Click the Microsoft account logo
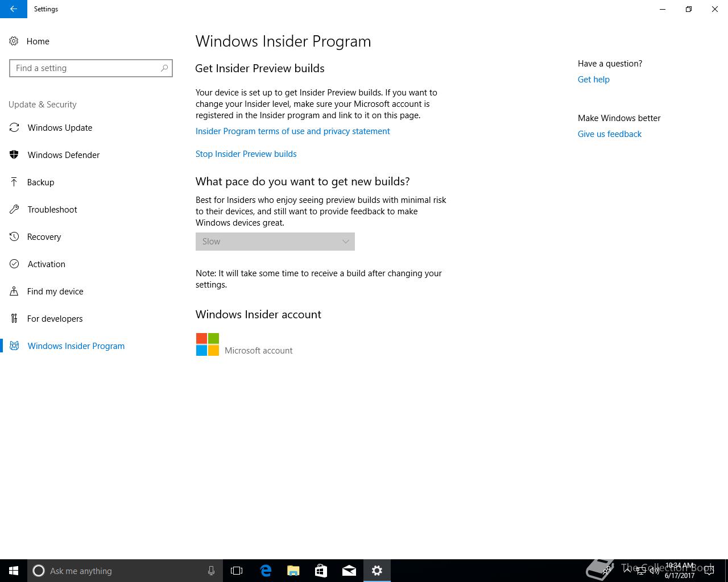 208,344
